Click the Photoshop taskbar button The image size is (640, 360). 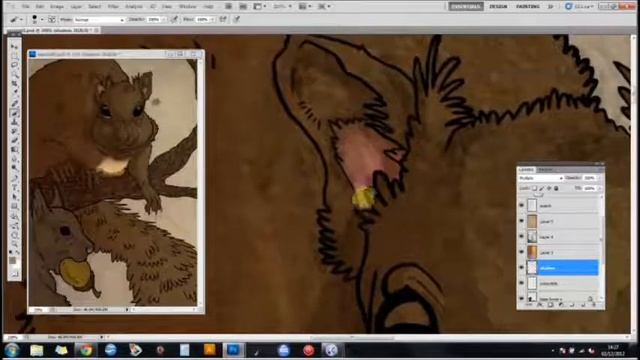coord(234,350)
